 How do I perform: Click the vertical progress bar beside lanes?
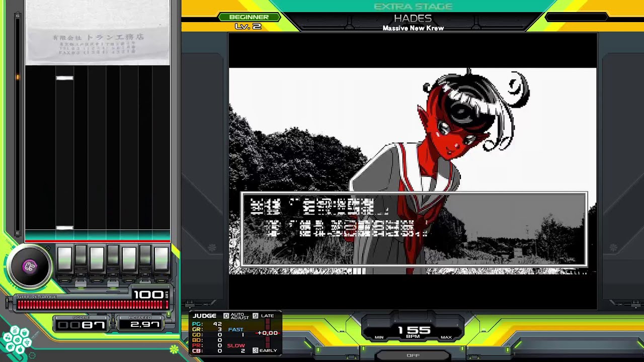18,124
